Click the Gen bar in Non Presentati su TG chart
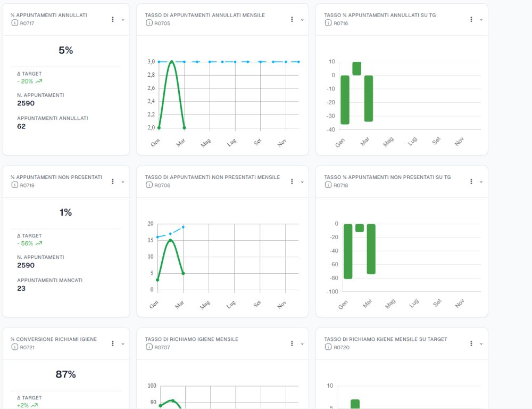This screenshot has height=409, width=532. 348,251
